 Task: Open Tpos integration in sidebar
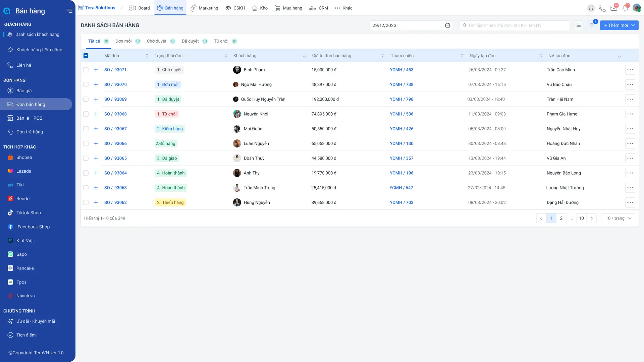click(21, 282)
